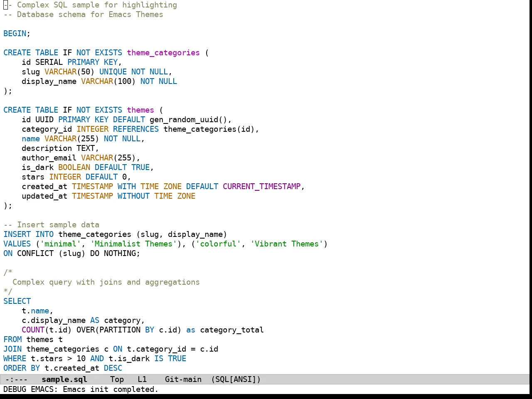Click VARCHAR(100) on the display_name line

pyautogui.click(x=108, y=81)
